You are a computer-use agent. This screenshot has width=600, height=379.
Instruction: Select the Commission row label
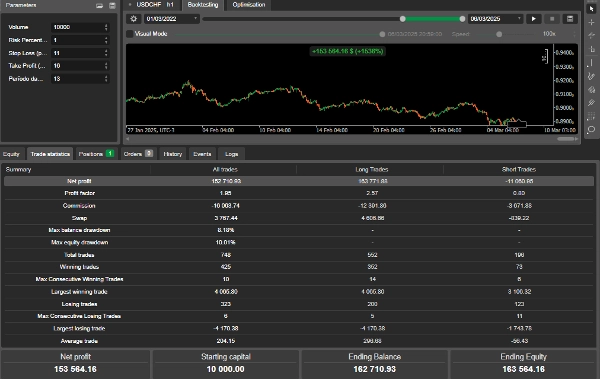pos(79,206)
